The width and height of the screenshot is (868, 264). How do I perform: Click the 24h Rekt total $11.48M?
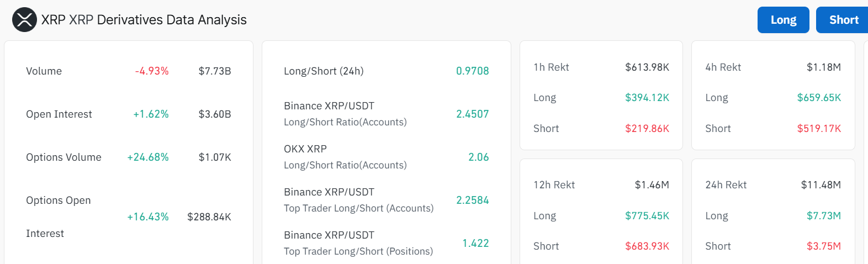[x=821, y=184]
